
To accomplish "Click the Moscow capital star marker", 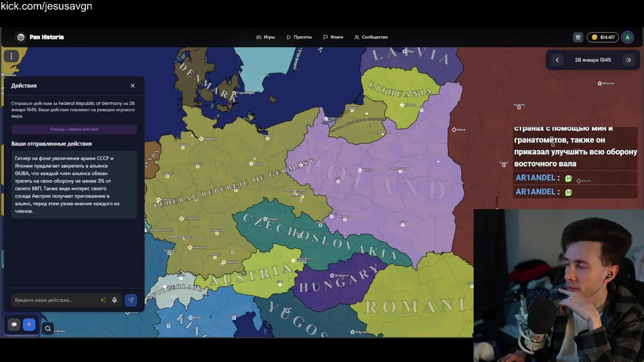I will point(599,83).
